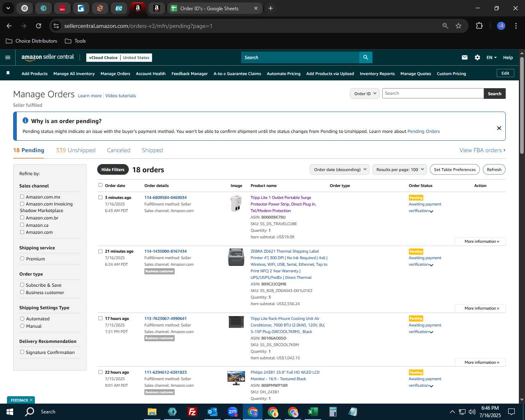Open the browser extensions puzzle icon
The image size is (525, 420).
479,26
